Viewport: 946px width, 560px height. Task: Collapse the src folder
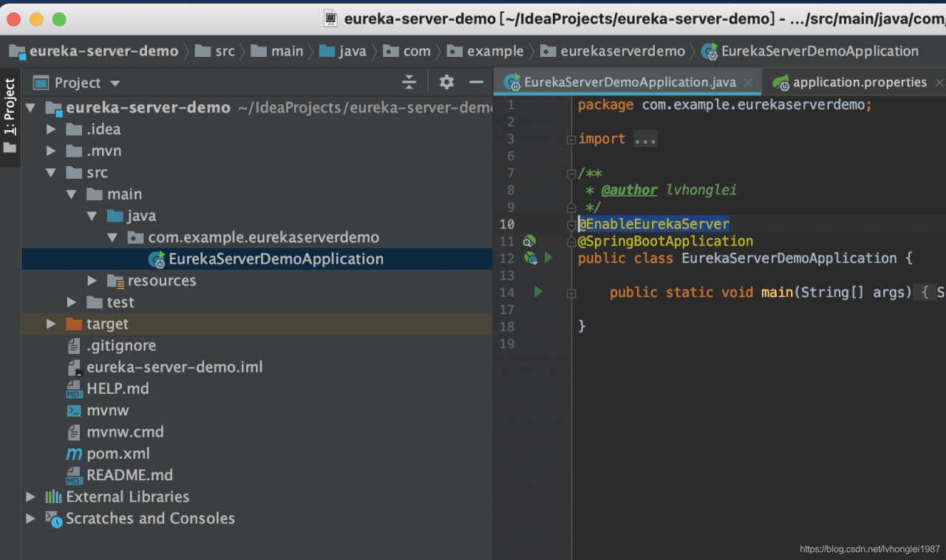(51, 173)
